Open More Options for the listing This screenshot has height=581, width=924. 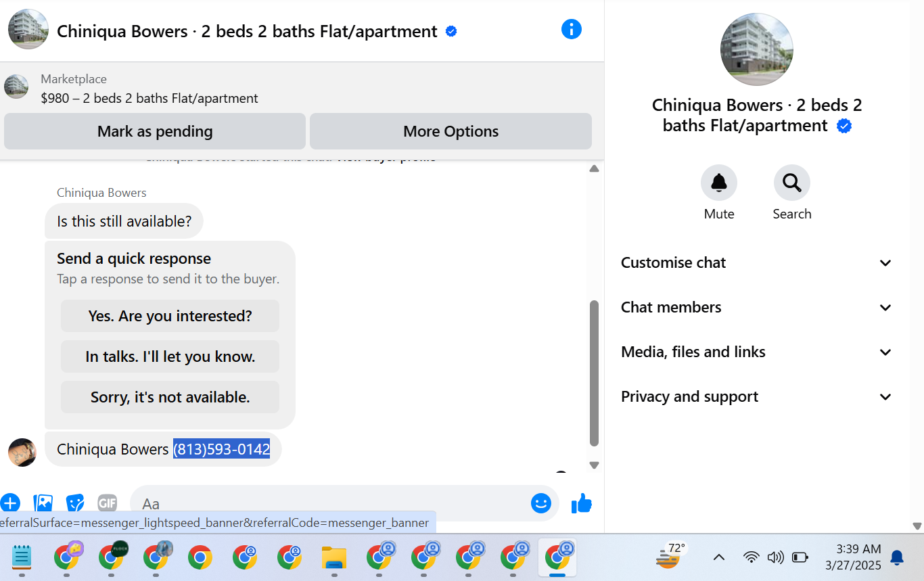click(x=451, y=131)
